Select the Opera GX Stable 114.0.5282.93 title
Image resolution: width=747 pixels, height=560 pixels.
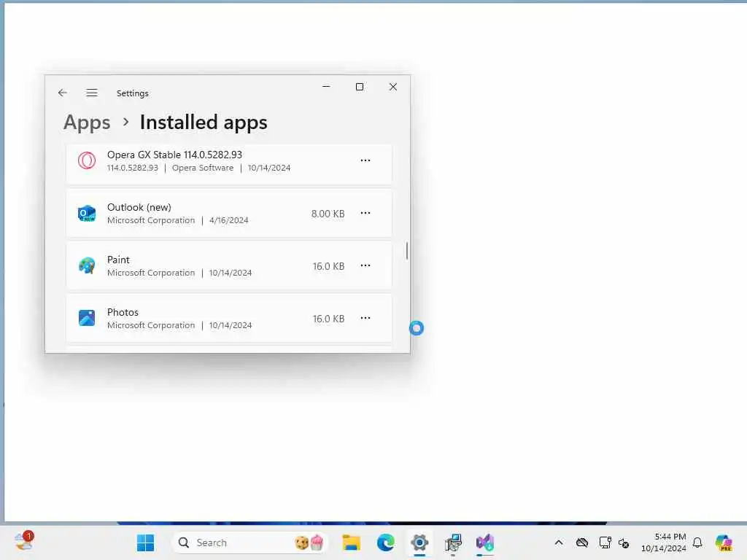(x=174, y=155)
